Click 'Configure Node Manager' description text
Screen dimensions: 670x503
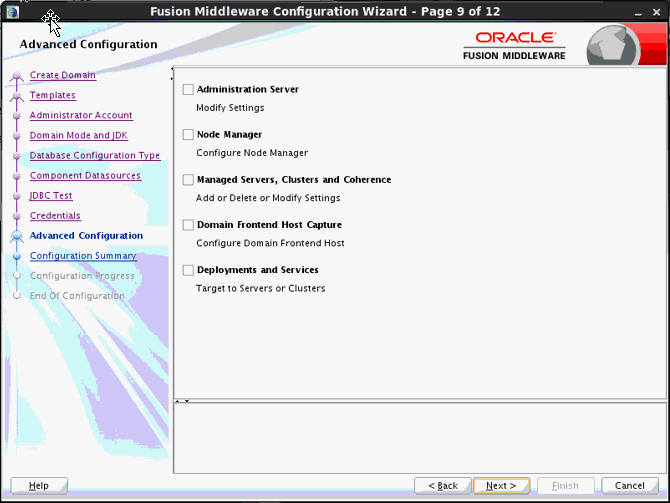252,153
